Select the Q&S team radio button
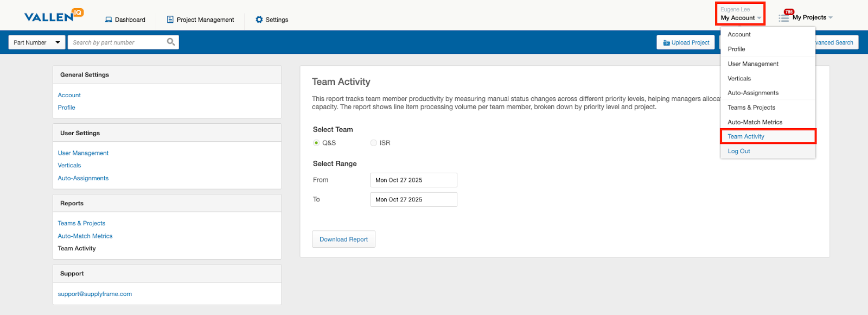This screenshot has height=315, width=868. click(x=316, y=143)
